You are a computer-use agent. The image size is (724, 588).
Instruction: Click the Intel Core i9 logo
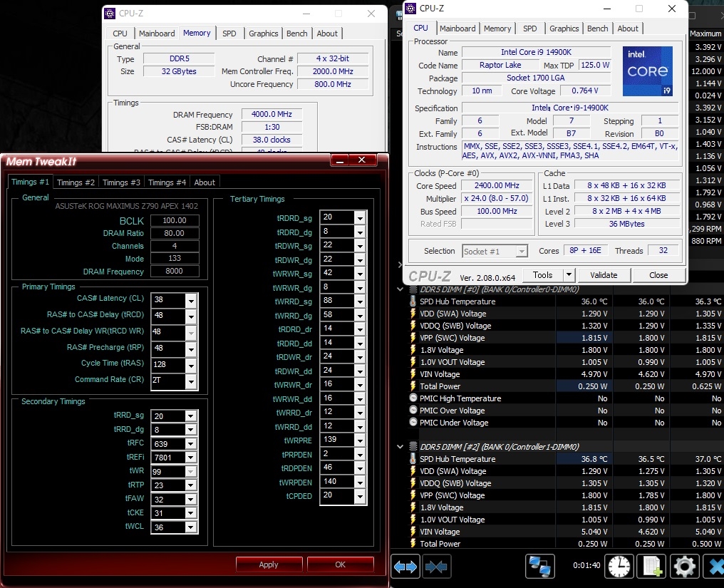pos(647,71)
